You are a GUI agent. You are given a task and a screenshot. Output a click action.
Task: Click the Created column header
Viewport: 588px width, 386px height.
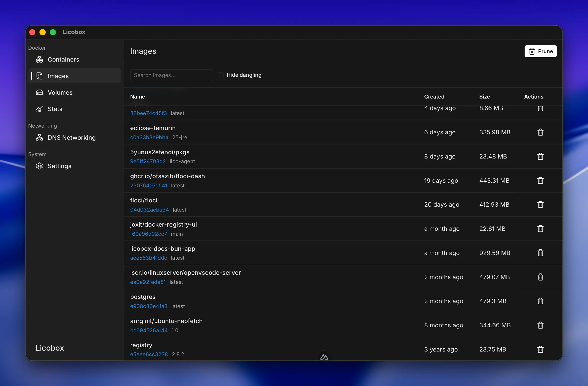point(434,97)
